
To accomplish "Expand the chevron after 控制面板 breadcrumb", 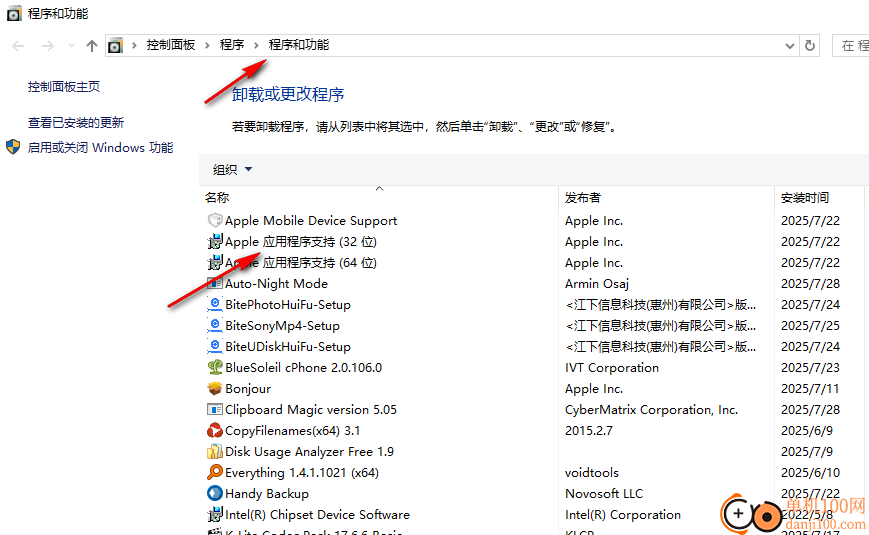I will click(207, 45).
